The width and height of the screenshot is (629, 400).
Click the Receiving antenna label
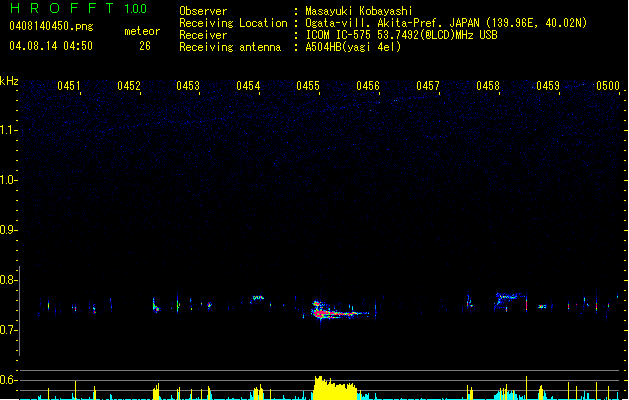(230, 47)
